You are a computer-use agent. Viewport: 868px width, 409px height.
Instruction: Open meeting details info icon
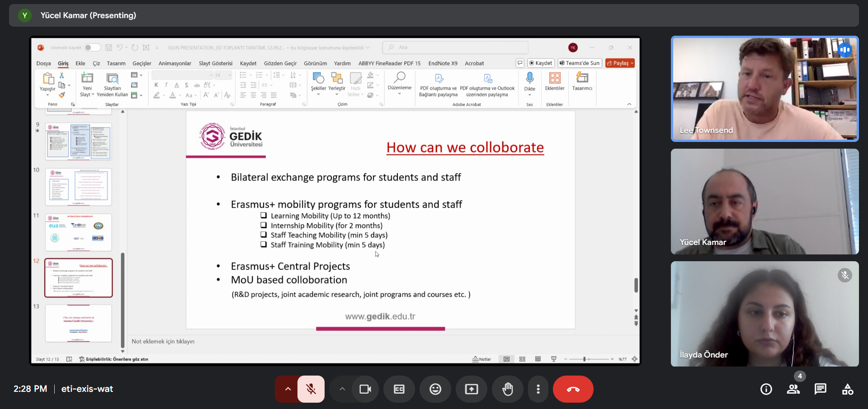pyautogui.click(x=766, y=389)
